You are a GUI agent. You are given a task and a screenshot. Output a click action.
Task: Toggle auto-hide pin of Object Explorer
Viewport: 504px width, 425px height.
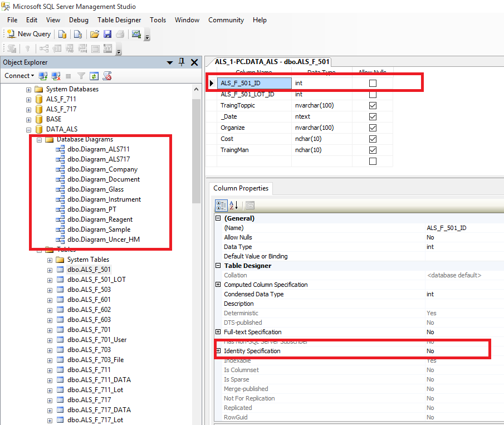click(182, 62)
